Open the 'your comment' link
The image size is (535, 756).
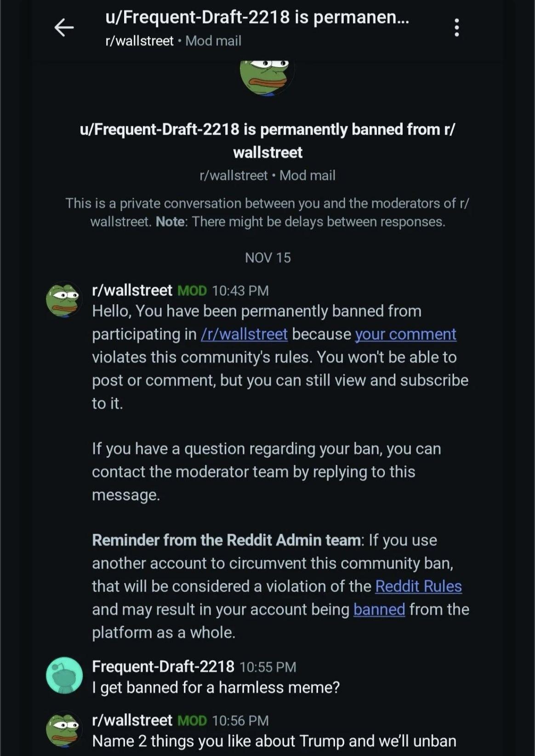pos(405,334)
